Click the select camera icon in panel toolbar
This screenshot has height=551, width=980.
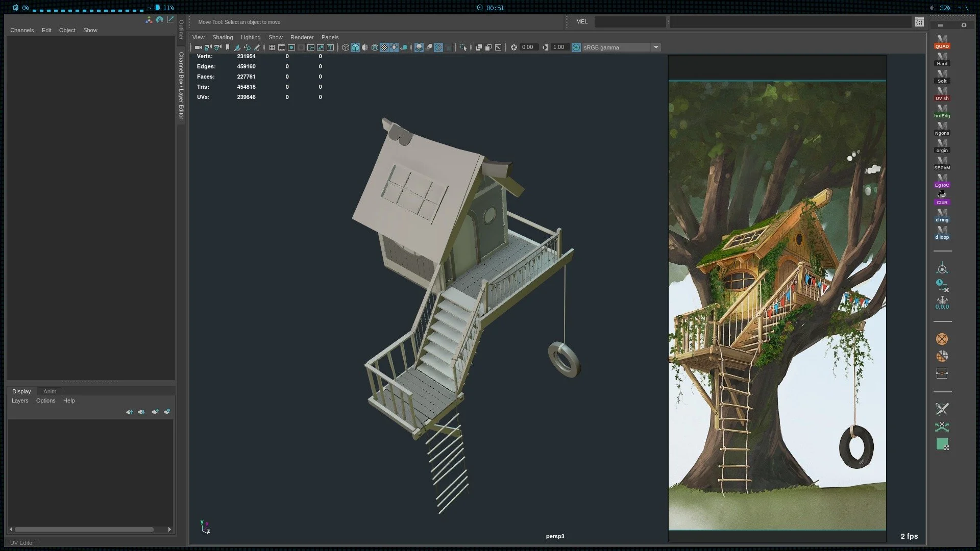(x=198, y=47)
